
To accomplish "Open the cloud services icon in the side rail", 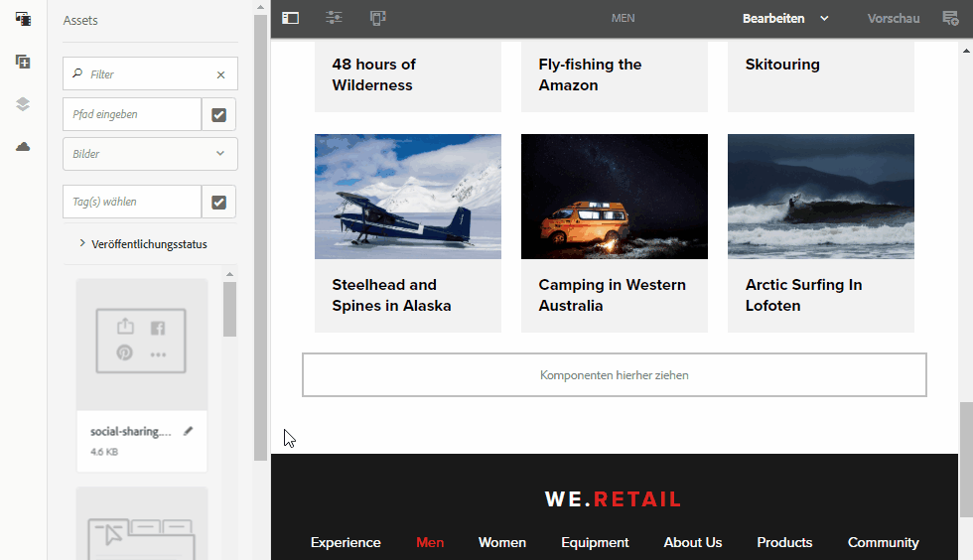I will click(x=23, y=147).
